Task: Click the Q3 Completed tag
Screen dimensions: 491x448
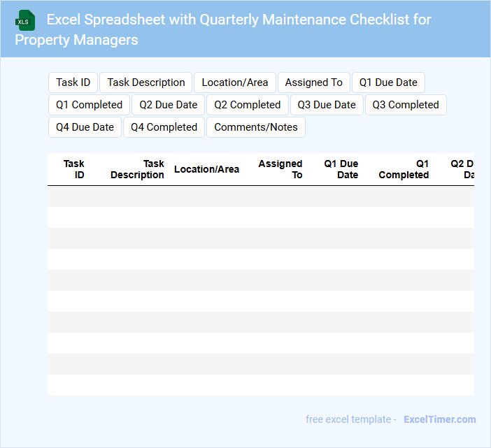Action: point(406,105)
